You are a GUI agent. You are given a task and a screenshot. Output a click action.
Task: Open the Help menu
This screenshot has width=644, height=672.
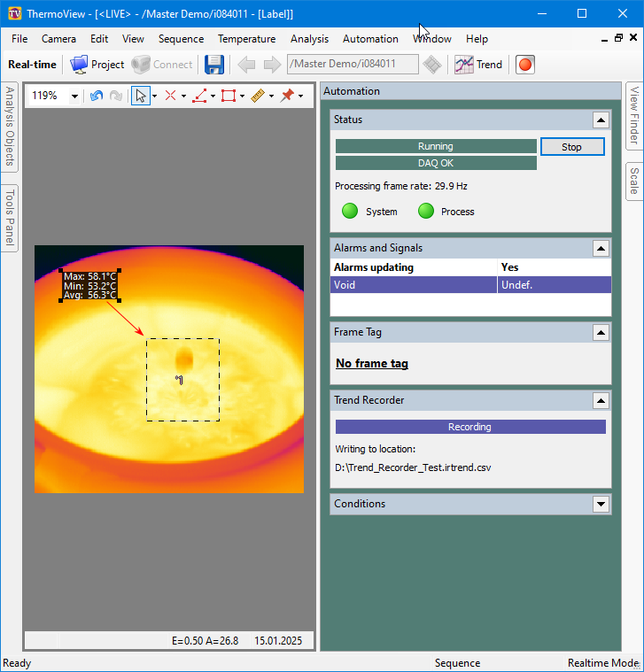coord(477,39)
